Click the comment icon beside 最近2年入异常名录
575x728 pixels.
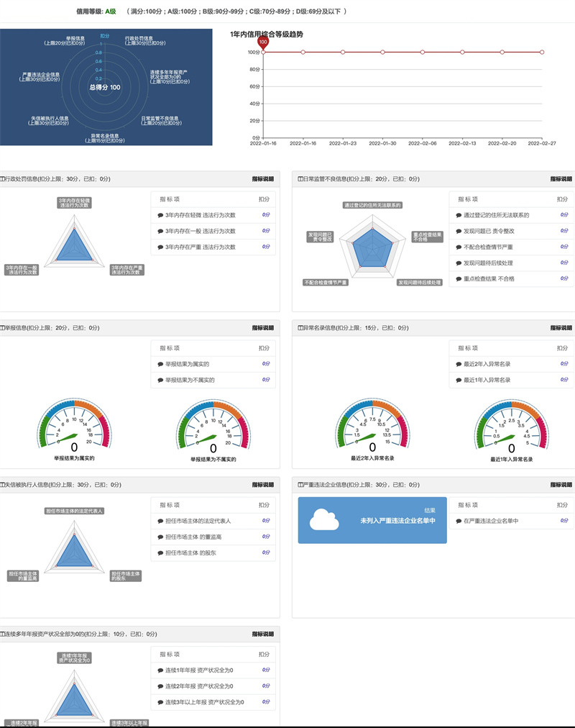(459, 364)
